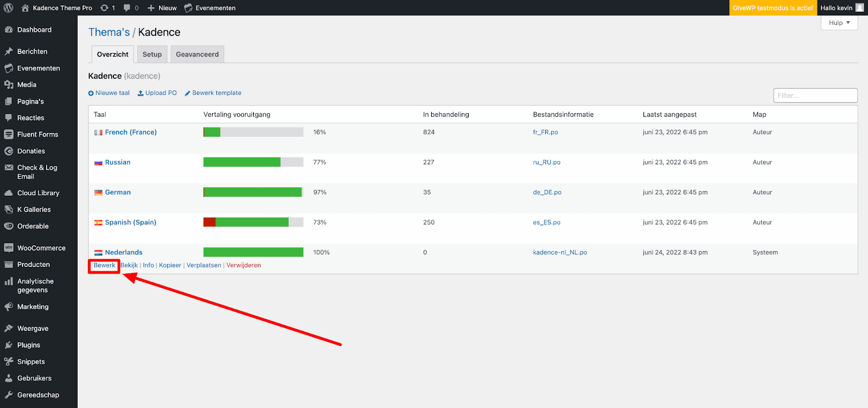Viewport: 868px width, 408px height.
Task: Click the K Galleries icon
Action: pyautogui.click(x=9, y=209)
